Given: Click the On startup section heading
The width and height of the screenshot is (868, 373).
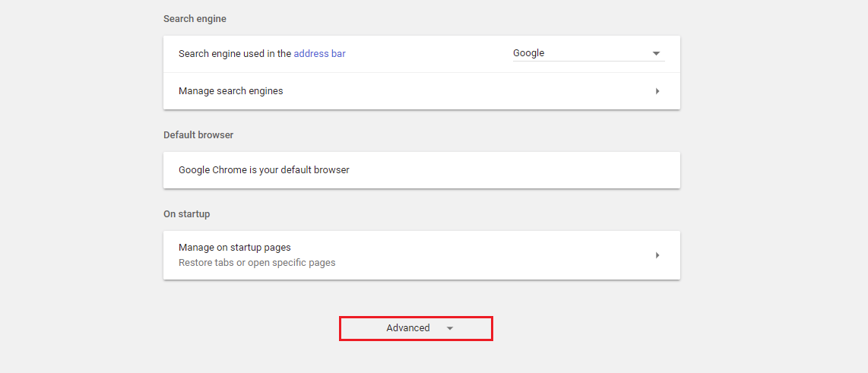Looking at the screenshot, I should (x=186, y=213).
